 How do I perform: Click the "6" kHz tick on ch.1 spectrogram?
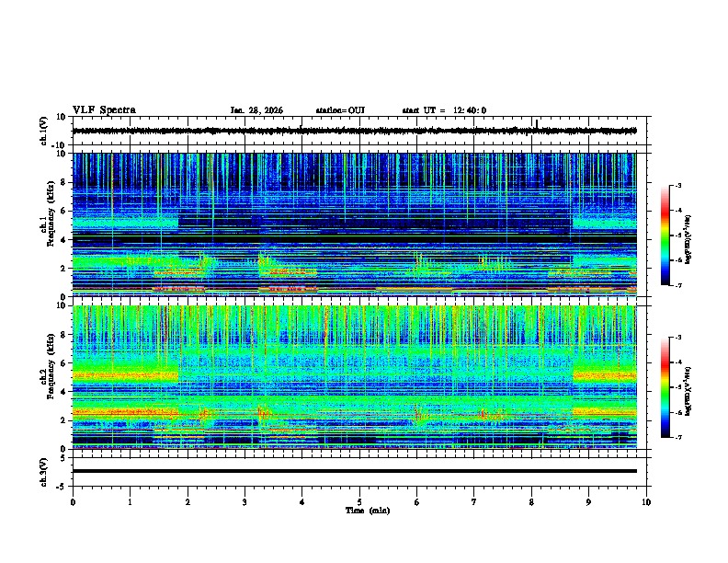click(64, 211)
